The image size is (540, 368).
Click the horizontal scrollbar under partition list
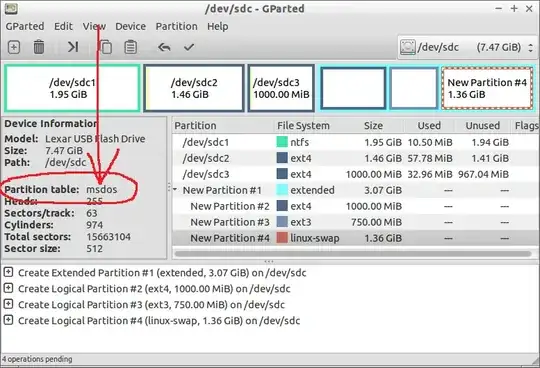353,254
